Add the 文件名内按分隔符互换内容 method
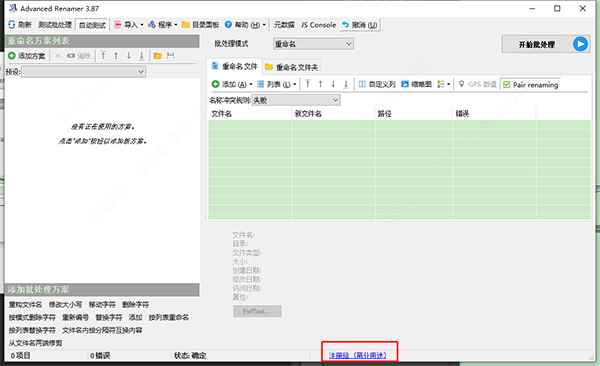Image resolution: width=600 pixels, height=366 pixels. [102, 330]
